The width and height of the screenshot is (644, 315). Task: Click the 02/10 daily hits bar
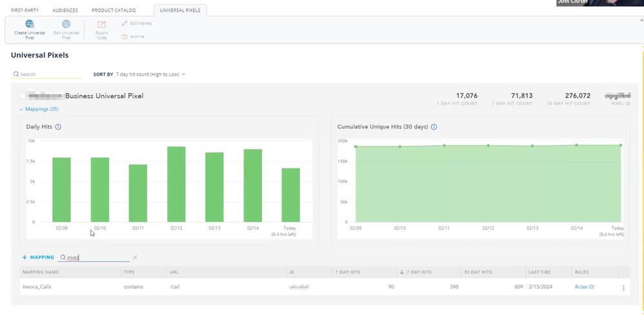click(100, 190)
